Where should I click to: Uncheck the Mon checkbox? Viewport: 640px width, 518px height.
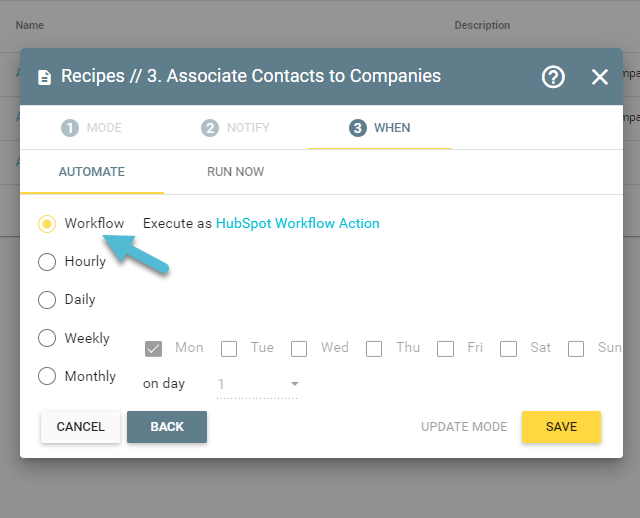tap(153, 349)
